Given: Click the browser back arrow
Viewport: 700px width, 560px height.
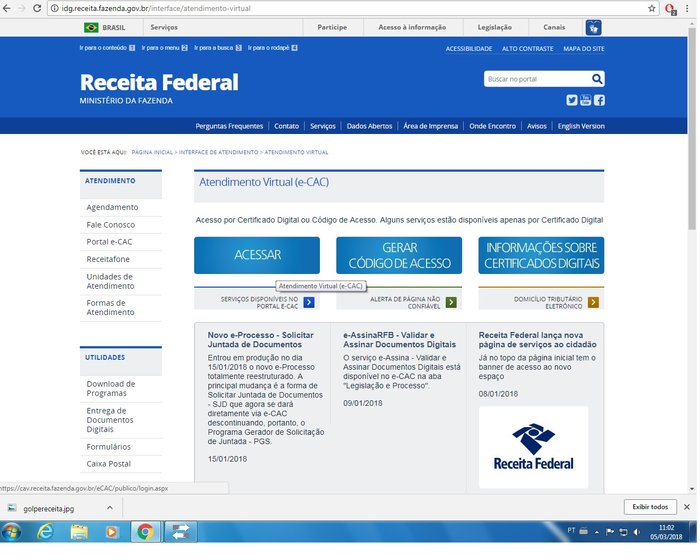Looking at the screenshot, I should [x=7, y=8].
